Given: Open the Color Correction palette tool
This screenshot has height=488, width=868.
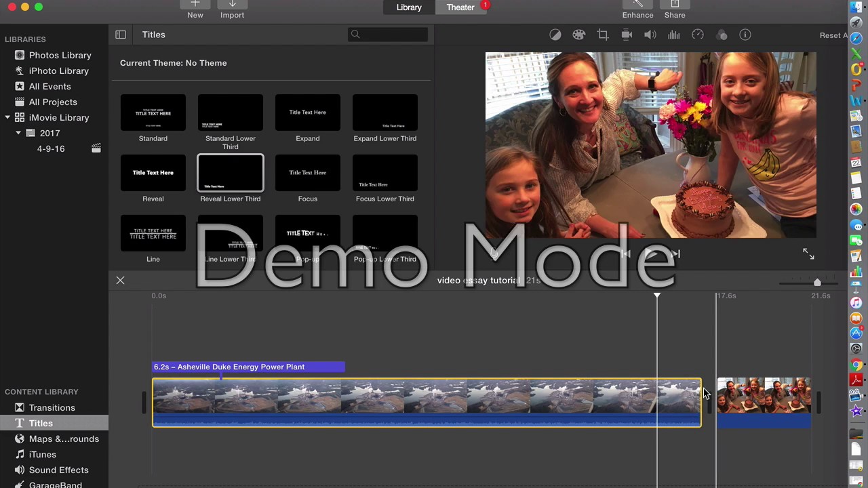Looking at the screenshot, I should coord(578,35).
